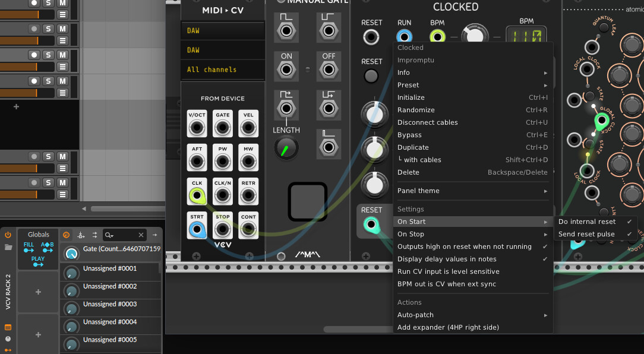Click the GATE output jack on MIDI-CV
The height and width of the screenshot is (354, 644).
tap(223, 128)
